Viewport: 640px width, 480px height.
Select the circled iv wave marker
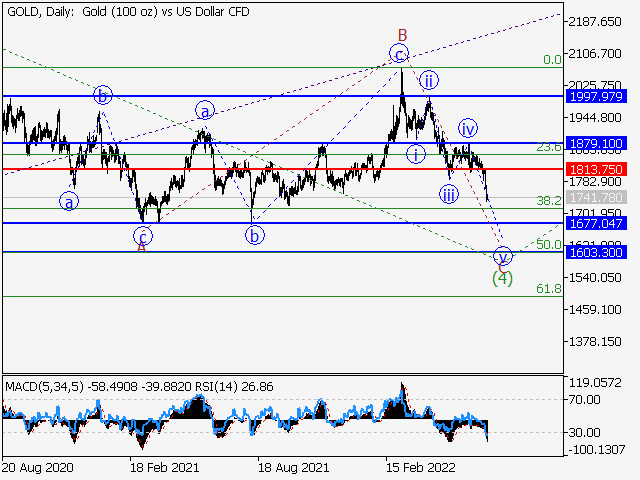(468, 128)
